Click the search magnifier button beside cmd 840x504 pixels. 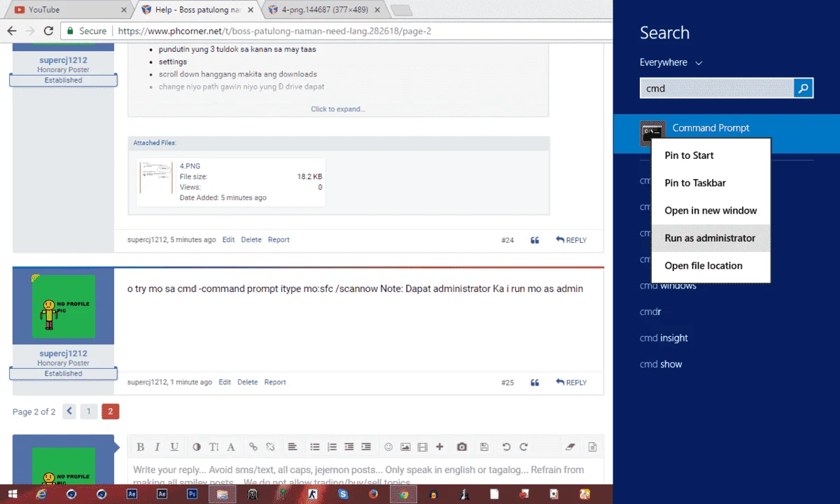coord(804,88)
